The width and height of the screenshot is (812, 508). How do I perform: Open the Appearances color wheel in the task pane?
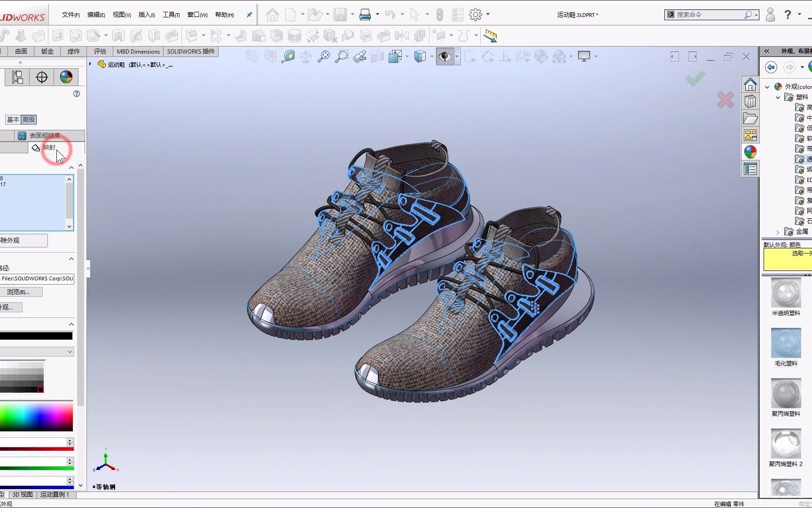click(750, 152)
